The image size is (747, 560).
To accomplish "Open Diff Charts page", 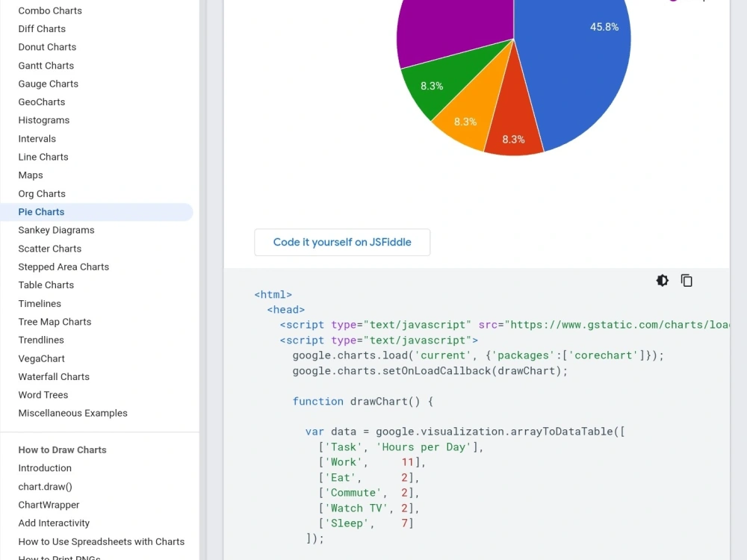I will click(x=42, y=28).
